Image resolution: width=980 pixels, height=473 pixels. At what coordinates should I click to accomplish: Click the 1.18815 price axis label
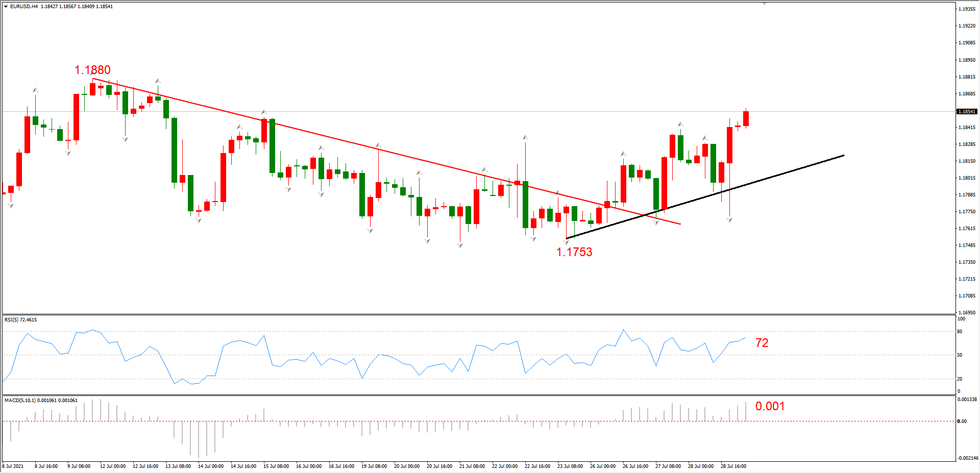coord(967,77)
